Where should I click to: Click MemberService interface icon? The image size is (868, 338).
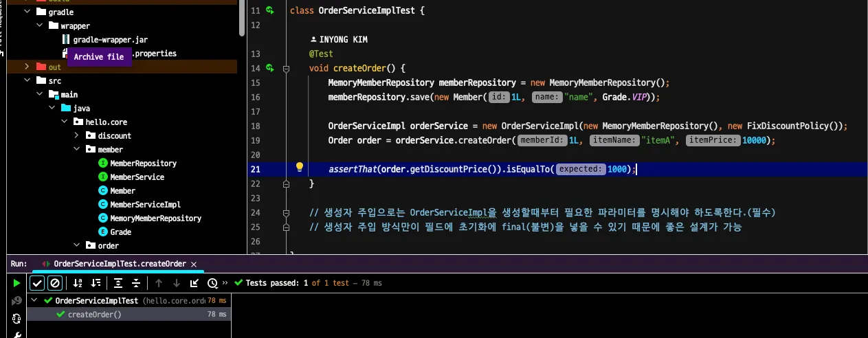pyautogui.click(x=103, y=177)
